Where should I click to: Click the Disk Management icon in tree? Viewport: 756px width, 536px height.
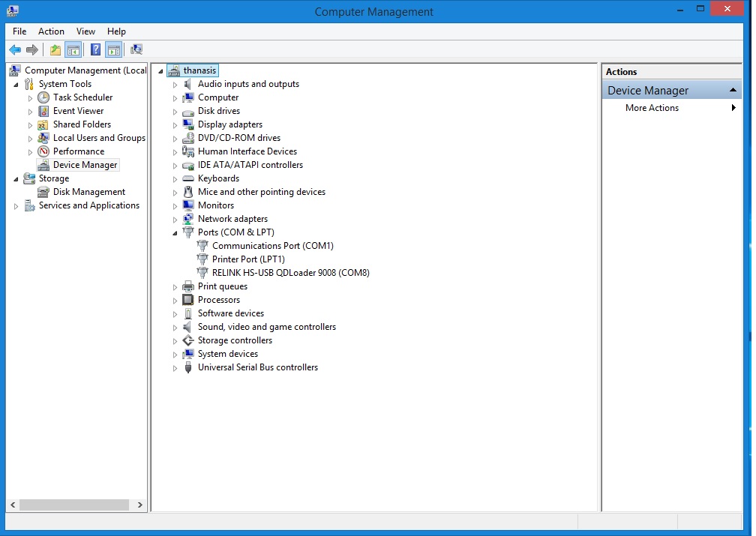[43, 192]
